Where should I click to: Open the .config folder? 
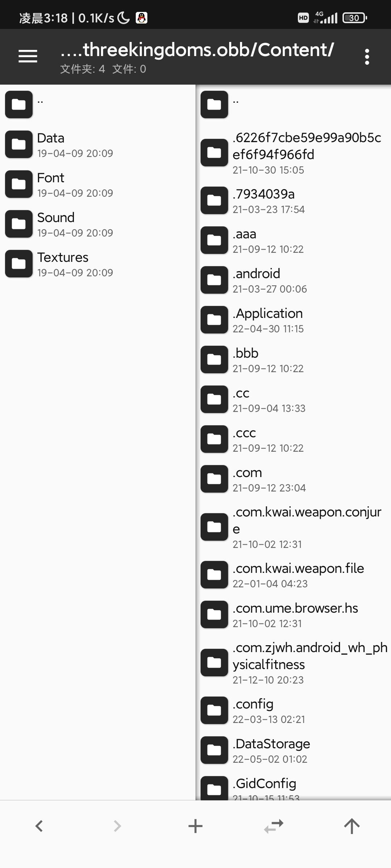[294, 710]
